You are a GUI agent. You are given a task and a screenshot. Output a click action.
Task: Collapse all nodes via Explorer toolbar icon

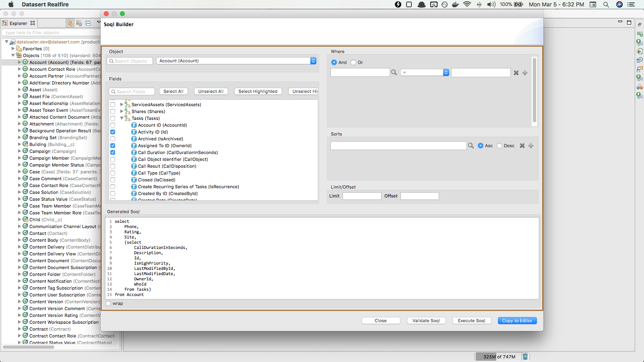click(x=88, y=23)
